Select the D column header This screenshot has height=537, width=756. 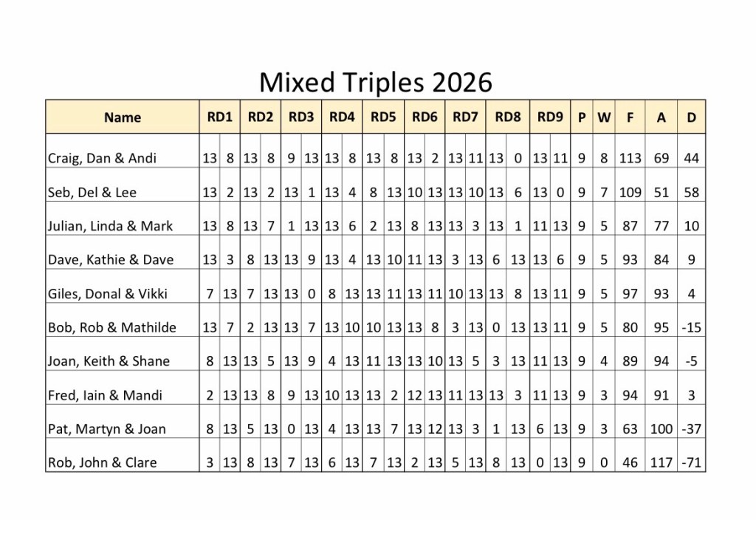pos(691,117)
